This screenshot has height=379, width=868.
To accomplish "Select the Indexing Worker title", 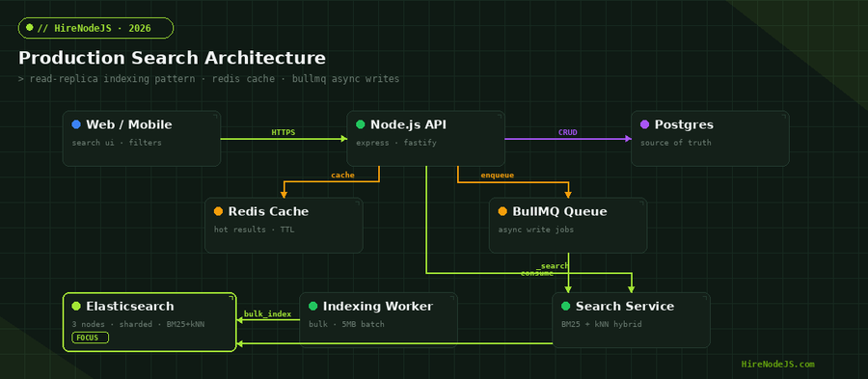I will pyautogui.click(x=378, y=307).
